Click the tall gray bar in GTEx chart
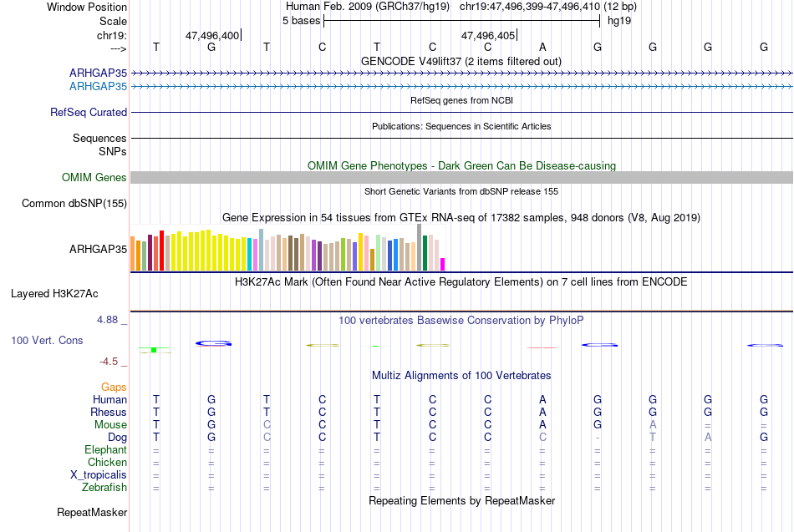 (420, 247)
